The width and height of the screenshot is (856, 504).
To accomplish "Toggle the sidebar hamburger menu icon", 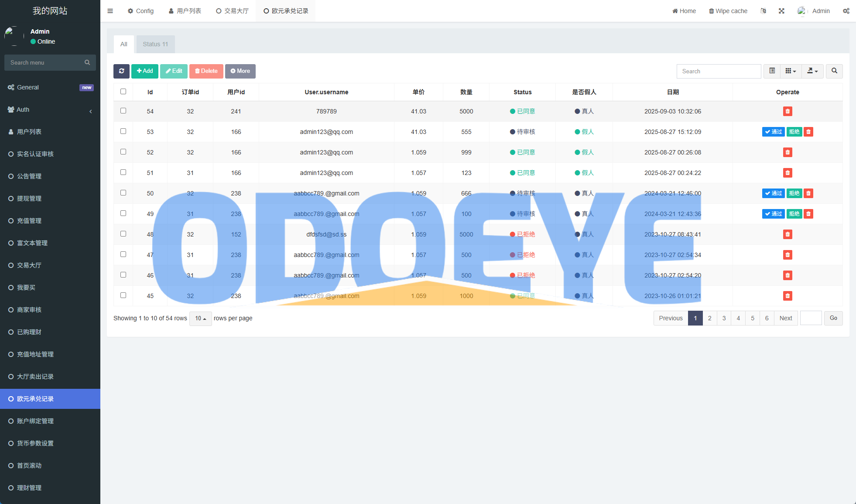I will (x=110, y=11).
